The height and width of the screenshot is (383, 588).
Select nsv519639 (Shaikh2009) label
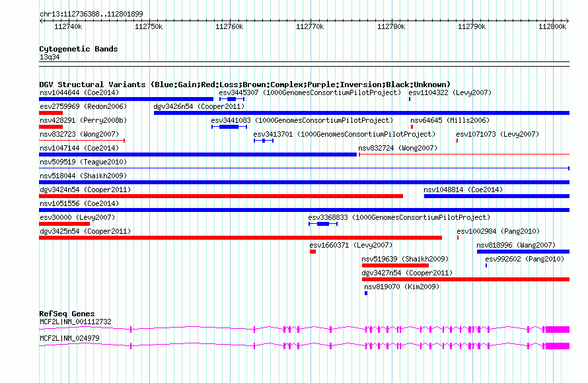pos(405,259)
